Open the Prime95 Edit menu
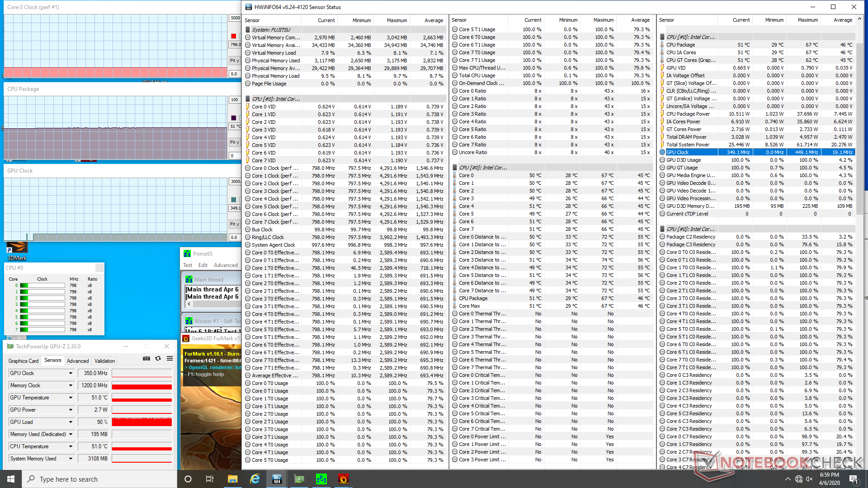The image size is (868, 488). [203, 265]
